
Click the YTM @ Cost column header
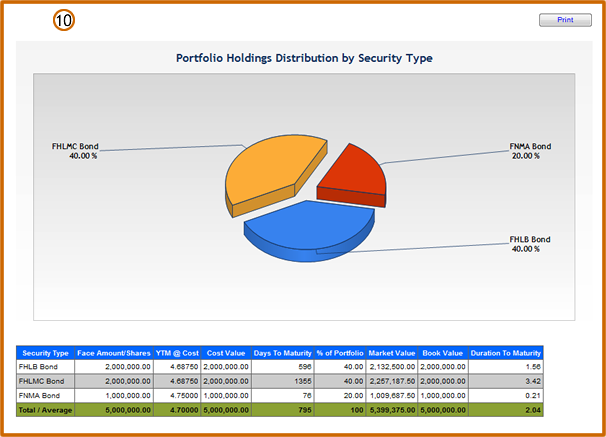pyautogui.click(x=177, y=353)
